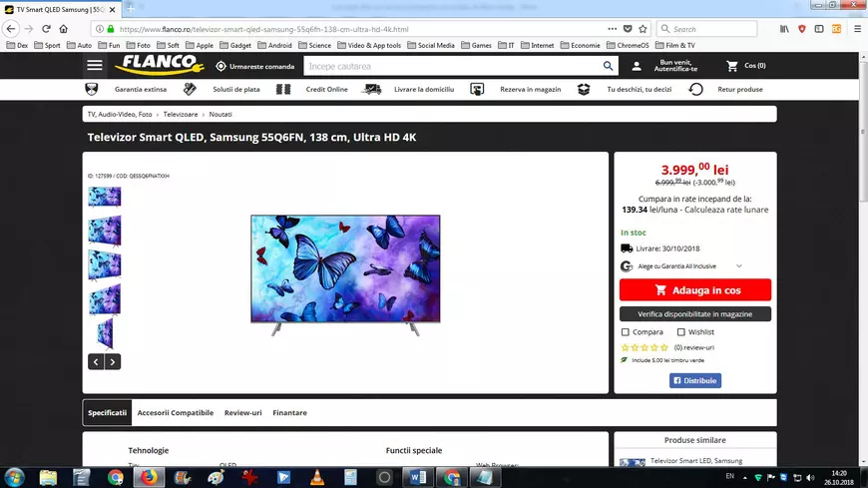Click the Flanco logo

coord(159,65)
